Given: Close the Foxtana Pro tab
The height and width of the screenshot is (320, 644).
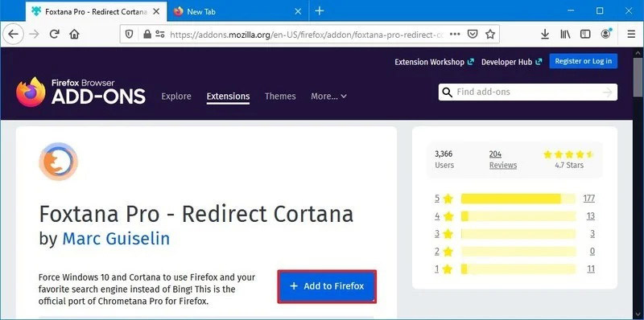Looking at the screenshot, I should (156, 11).
